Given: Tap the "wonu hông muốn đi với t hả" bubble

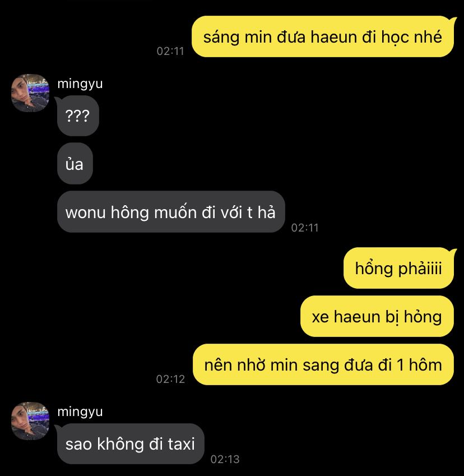Looking at the screenshot, I should (x=171, y=211).
